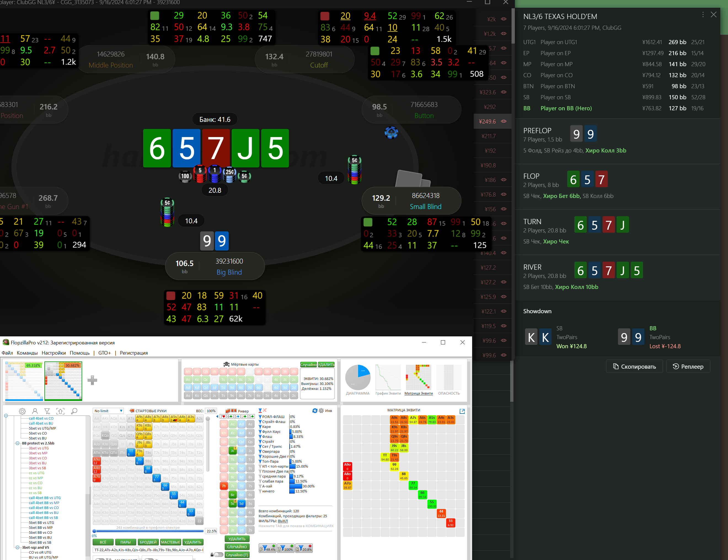
Task: Open the GTO+ menu item
Action: (104, 353)
